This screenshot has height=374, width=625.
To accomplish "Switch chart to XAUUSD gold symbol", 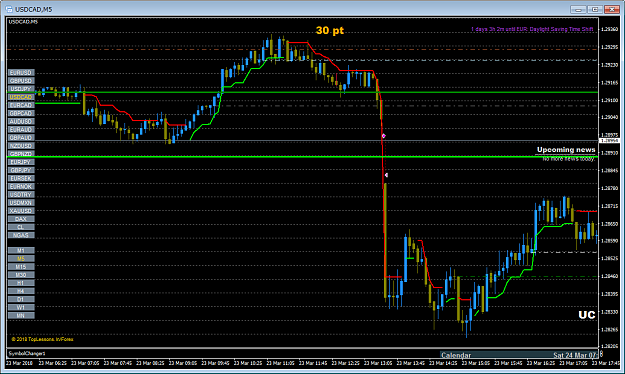I will tap(21, 211).
